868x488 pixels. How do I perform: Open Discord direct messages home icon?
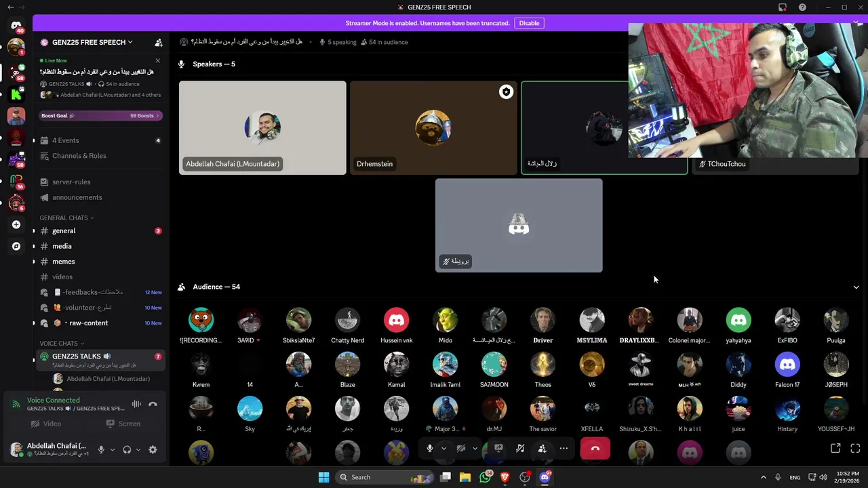(x=16, y=26)
